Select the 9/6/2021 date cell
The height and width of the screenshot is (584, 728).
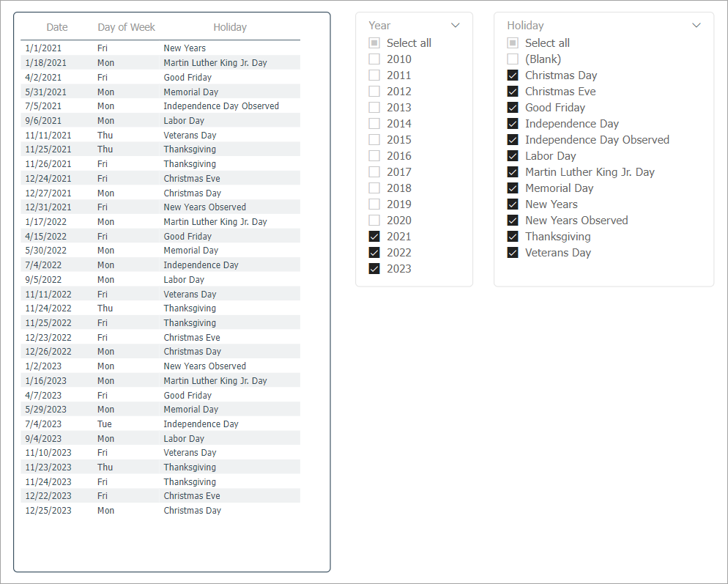click(43, 121)
